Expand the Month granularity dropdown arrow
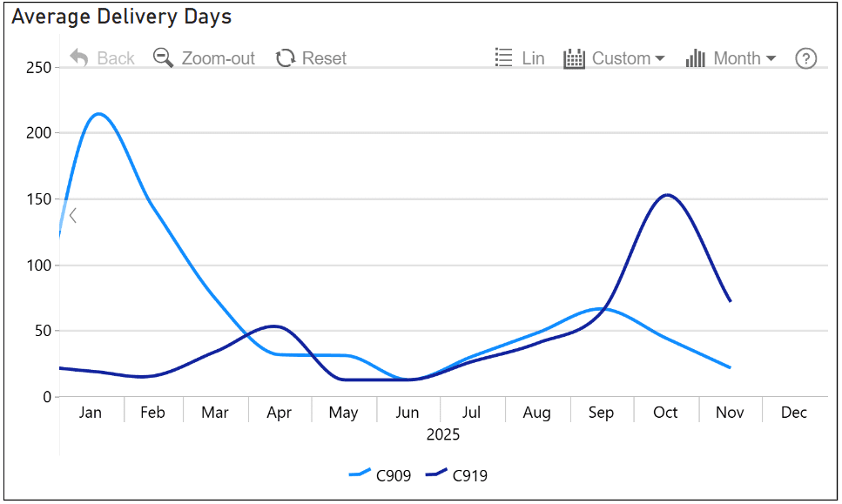Image resolution: width=842 pixels, height=504 pixels. [x=771, y=58]
